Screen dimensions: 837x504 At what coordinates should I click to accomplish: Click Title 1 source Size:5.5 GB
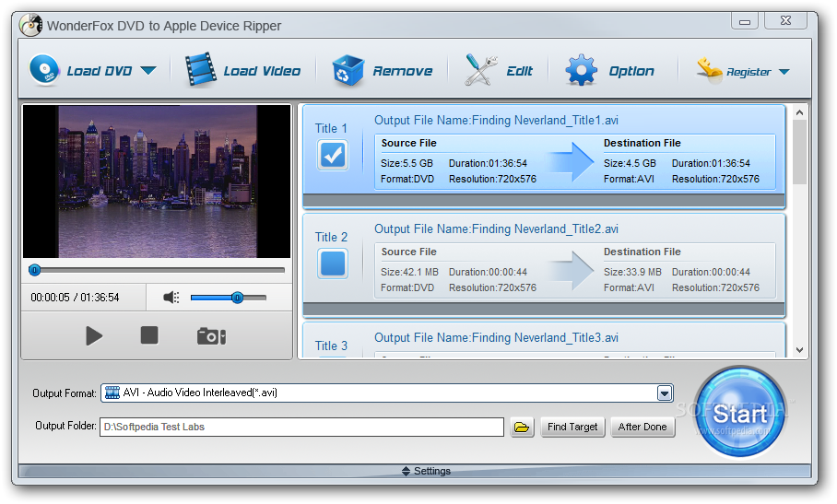coord(407,163)
